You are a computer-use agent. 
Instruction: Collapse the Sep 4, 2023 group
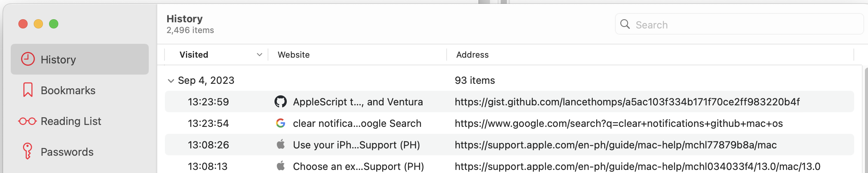point(171,81)
